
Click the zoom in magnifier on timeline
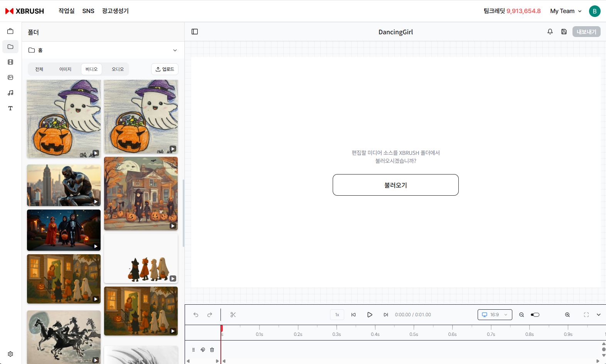[567, 315]
